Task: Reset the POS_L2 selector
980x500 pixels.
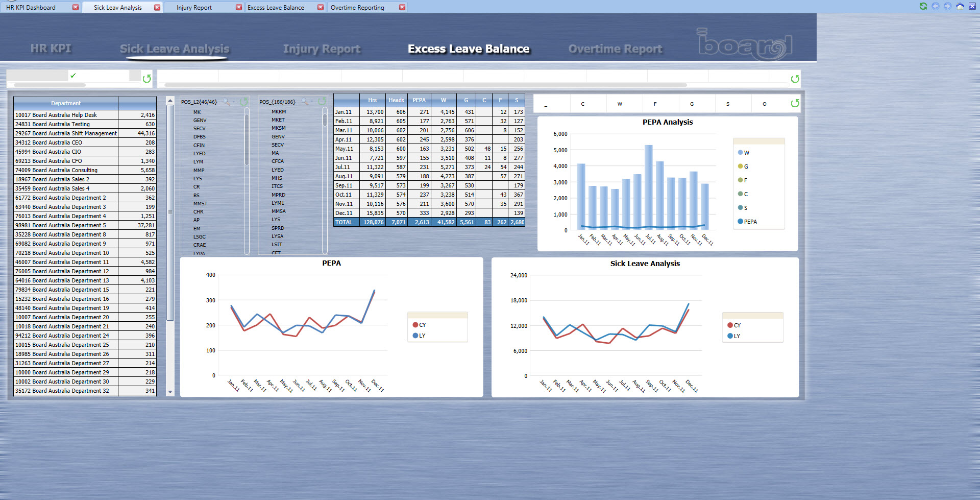Action: click(244, 102)
